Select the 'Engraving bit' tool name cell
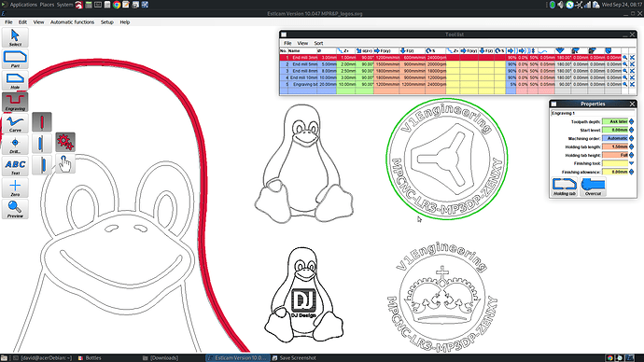Viewport: 644px width, 362px height. tap(302, 84)
